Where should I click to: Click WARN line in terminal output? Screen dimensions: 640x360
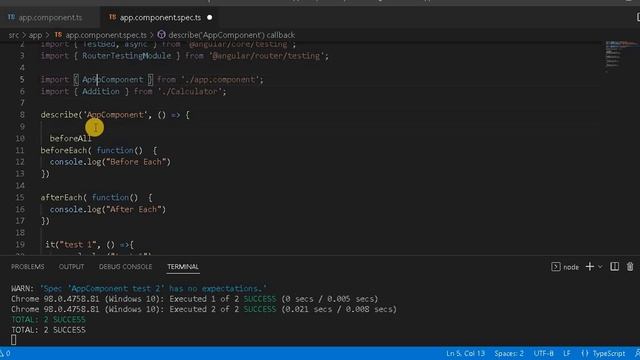point(139,289)
